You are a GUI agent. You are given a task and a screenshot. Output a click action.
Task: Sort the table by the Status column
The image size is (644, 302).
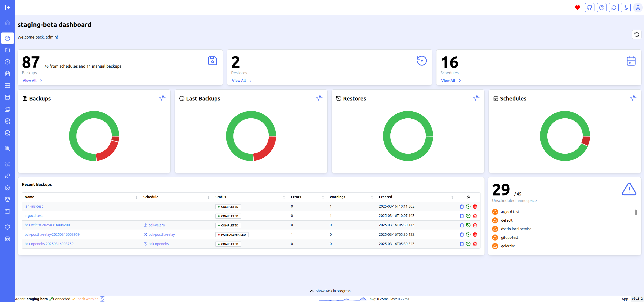[250, 197]
